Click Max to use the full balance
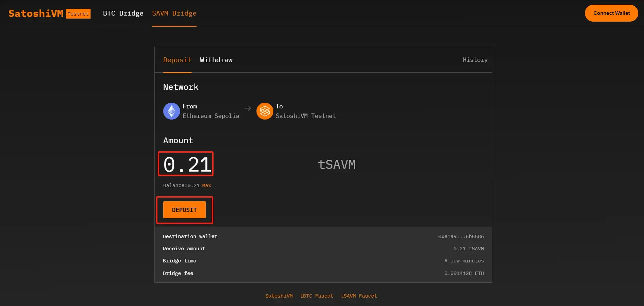The image size is (644, 306). click(x=206, y=185)
